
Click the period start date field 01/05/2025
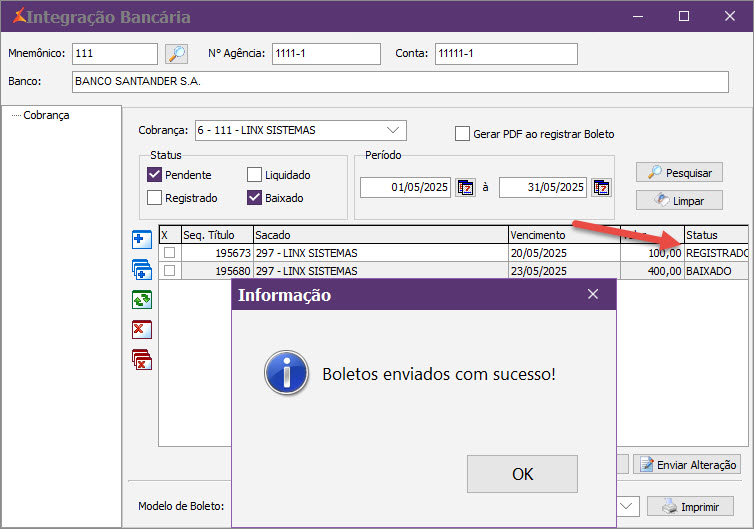(405, 188)
